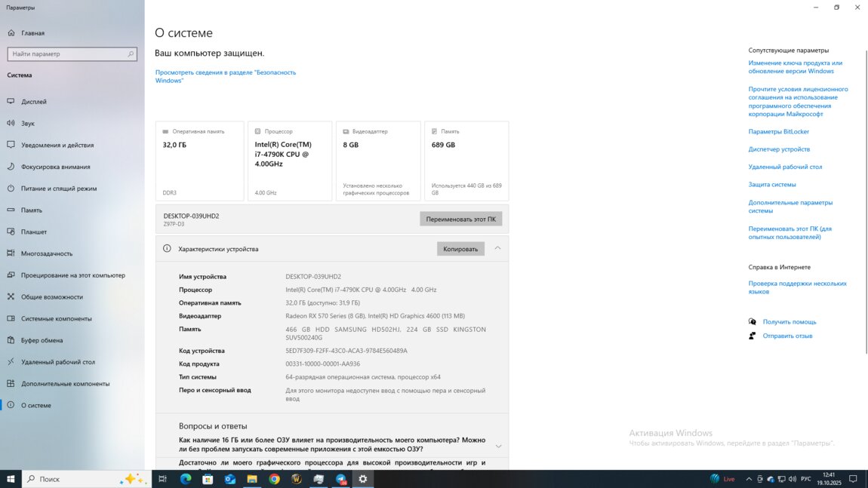The image size is (868, 488).
Task: Open Звук sound settings
Action: coord(28,124)
